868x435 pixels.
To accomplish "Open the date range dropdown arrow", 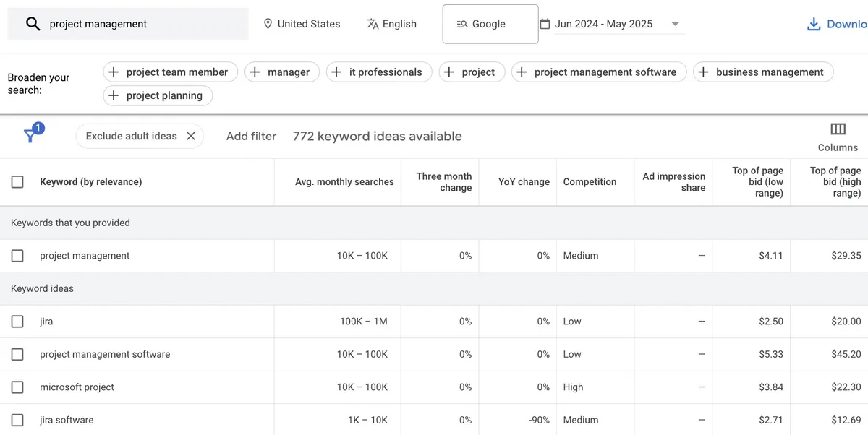I will point(675,24).
